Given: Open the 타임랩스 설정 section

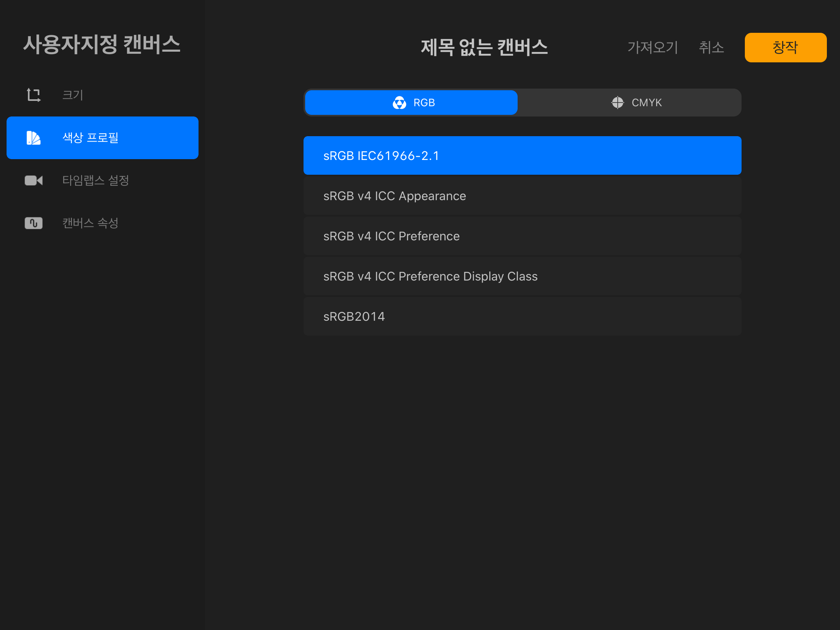Looking at the screenshot, I should [96, 180].
